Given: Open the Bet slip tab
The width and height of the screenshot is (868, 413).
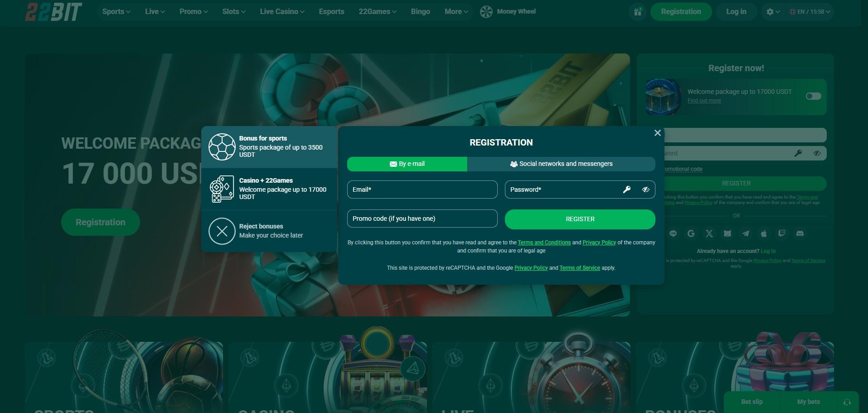Looking at the screenshot, I should point(752,402).
